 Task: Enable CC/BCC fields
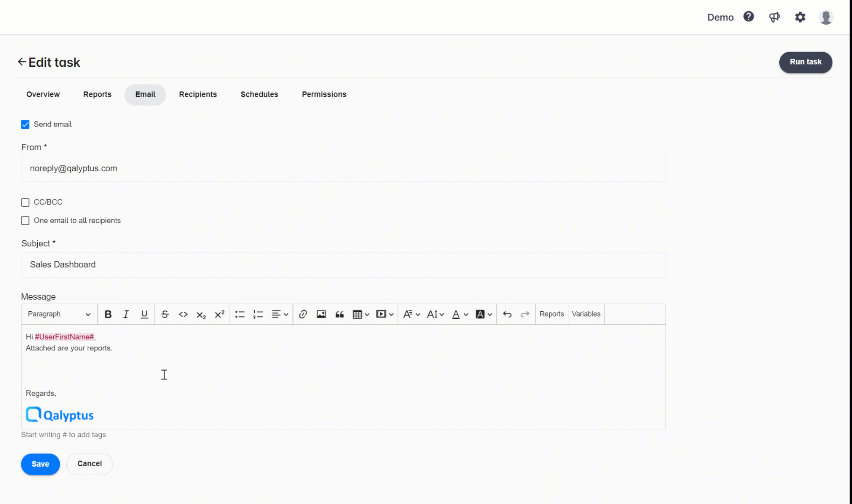click(x=25, y=202)
